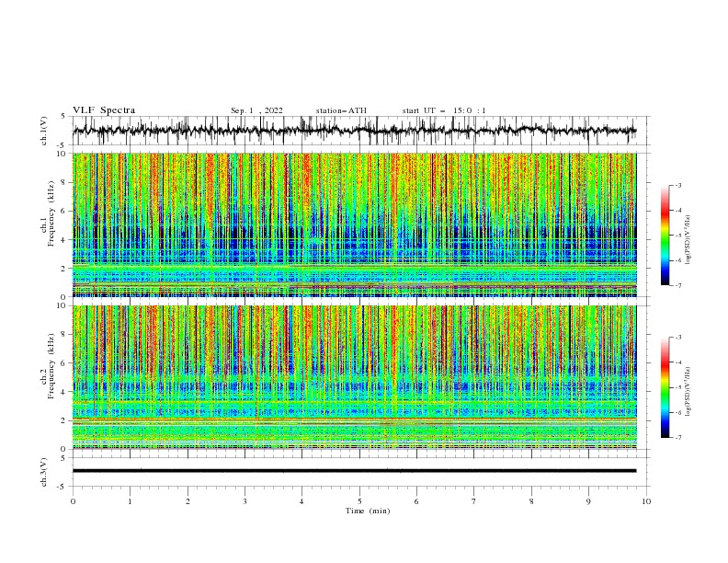Click 'ch.2 Frequency (kHz)' axis label
Image resolution: width=728 pixels, height=563 pixels.
coord(48,366)
